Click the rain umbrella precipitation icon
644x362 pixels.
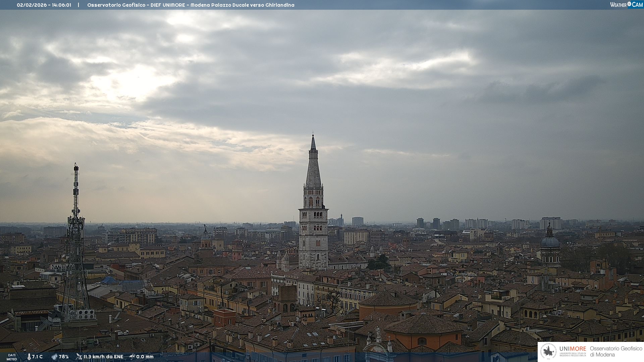click(x=132, y=357)
